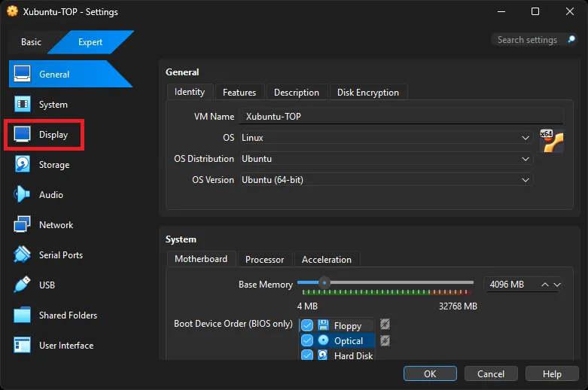Image resolution: width=588 pixels, height=390 pixels.
Task: Select the Floppy row in boot order list
Action: (x=337, y=325)
